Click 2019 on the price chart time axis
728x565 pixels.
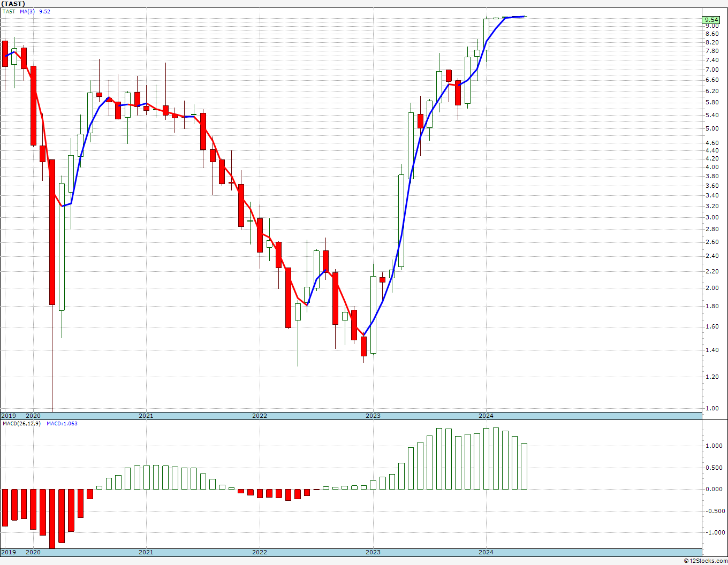(x=8, y=416)
